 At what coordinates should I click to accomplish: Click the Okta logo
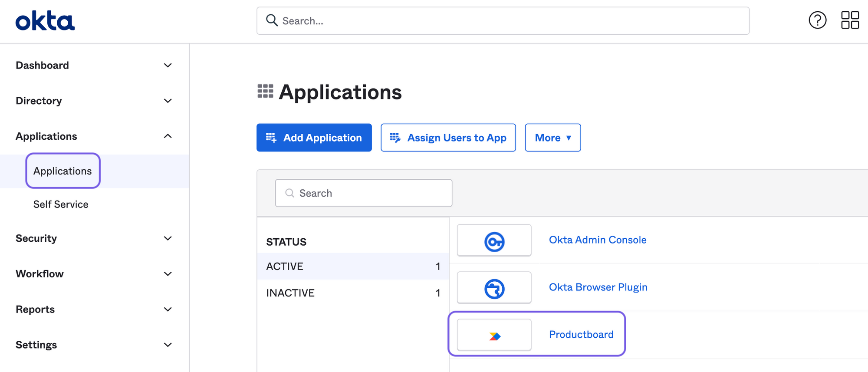(45, 21)
